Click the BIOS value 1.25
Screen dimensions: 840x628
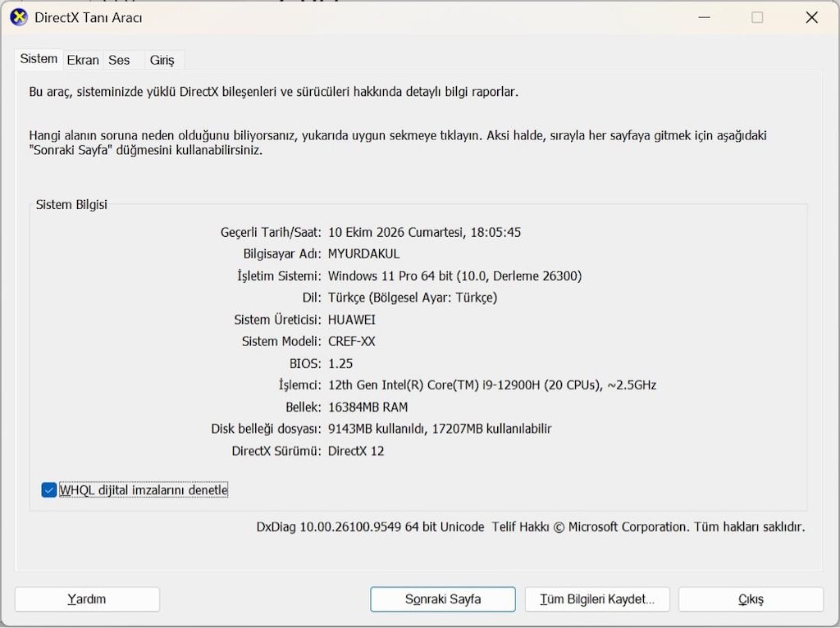click(x=340, y=363)
